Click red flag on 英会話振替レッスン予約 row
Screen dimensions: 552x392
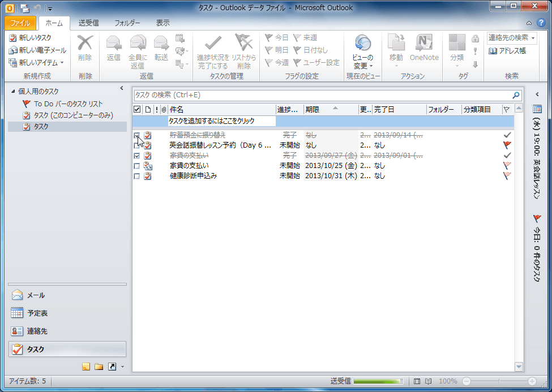507,145
